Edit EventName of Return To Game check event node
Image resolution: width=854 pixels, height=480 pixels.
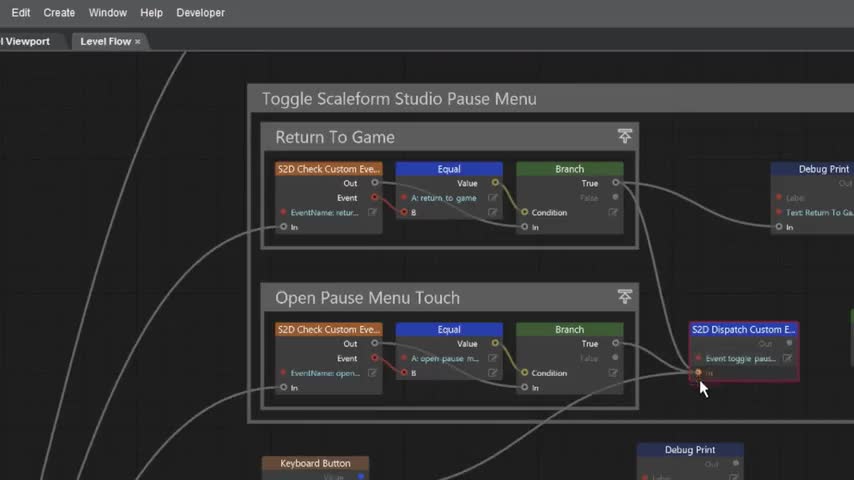tap(373, 212)
